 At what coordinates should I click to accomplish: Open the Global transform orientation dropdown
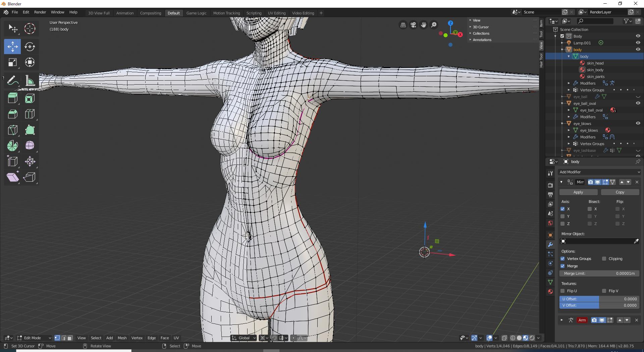(x=244, y=338)
